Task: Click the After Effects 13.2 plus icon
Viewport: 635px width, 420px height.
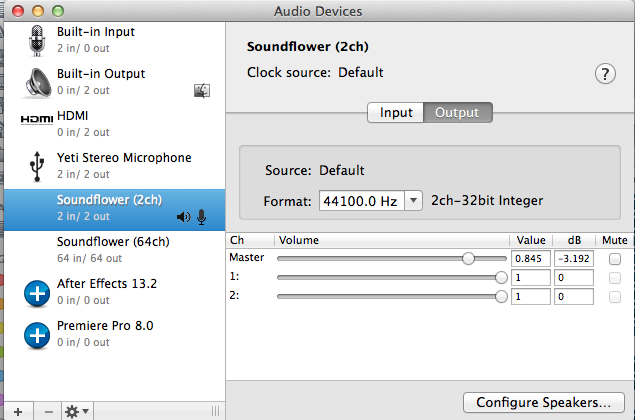Action: (x=37, y=293)
